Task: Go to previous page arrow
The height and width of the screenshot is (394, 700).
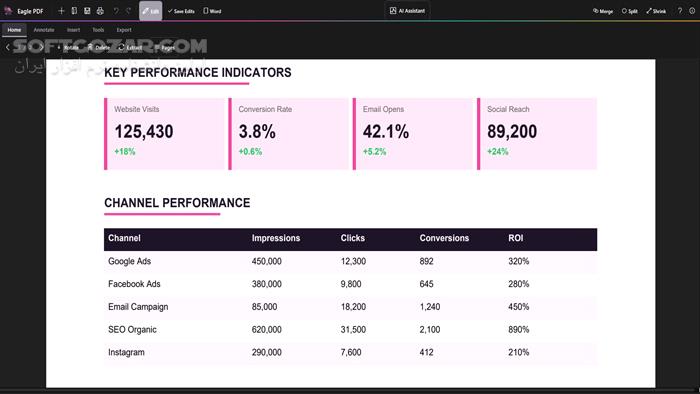Action: coord(8,47)
